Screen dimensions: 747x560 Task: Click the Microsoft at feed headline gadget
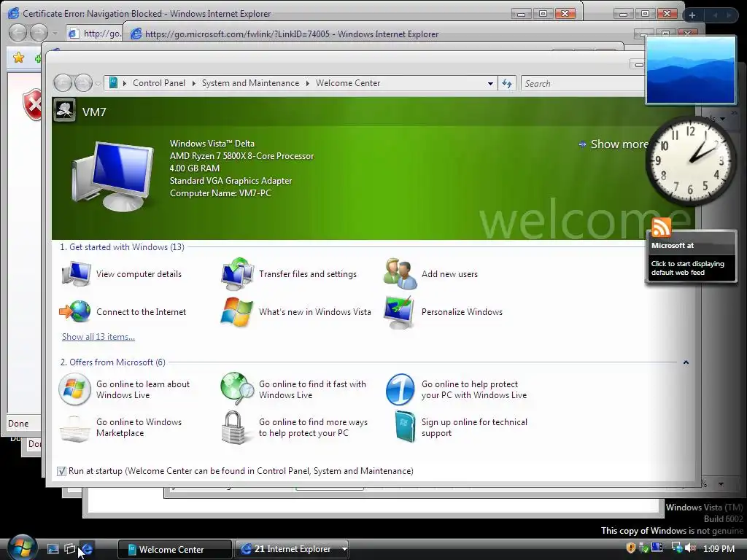tap(673, 246)
